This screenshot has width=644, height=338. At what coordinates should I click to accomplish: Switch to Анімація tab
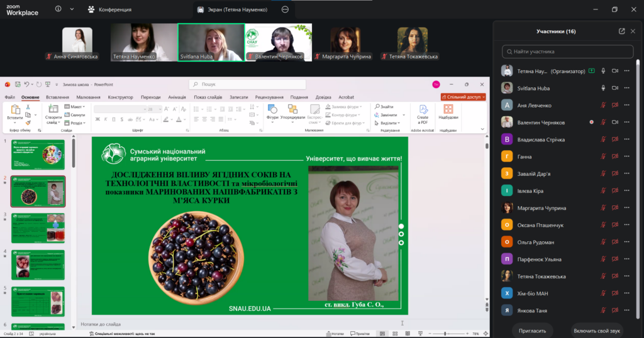(x=177, y=97)
